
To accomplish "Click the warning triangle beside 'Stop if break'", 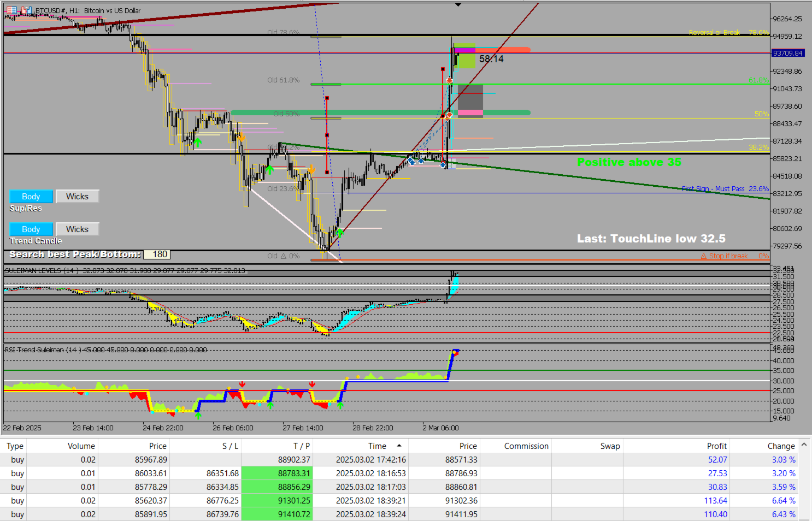I will 704,256.
